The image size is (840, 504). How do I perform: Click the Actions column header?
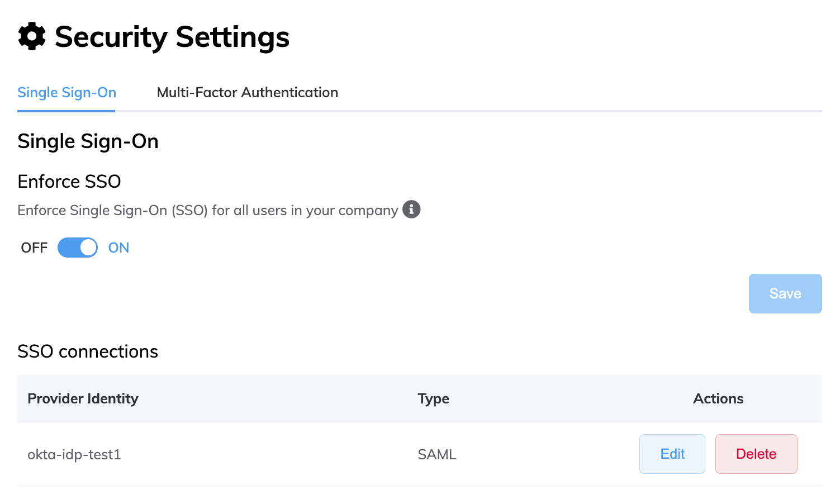[x=718, y=398]
